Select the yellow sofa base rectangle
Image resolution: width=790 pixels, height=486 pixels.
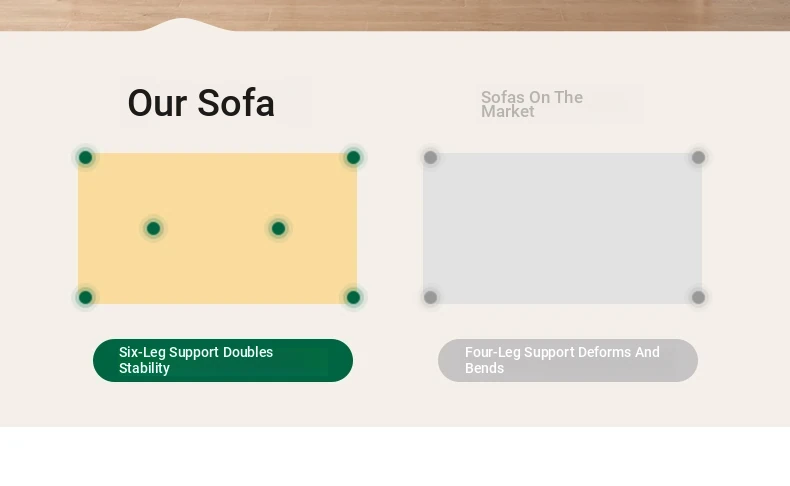pyautogui.click(x=218, y=228)
